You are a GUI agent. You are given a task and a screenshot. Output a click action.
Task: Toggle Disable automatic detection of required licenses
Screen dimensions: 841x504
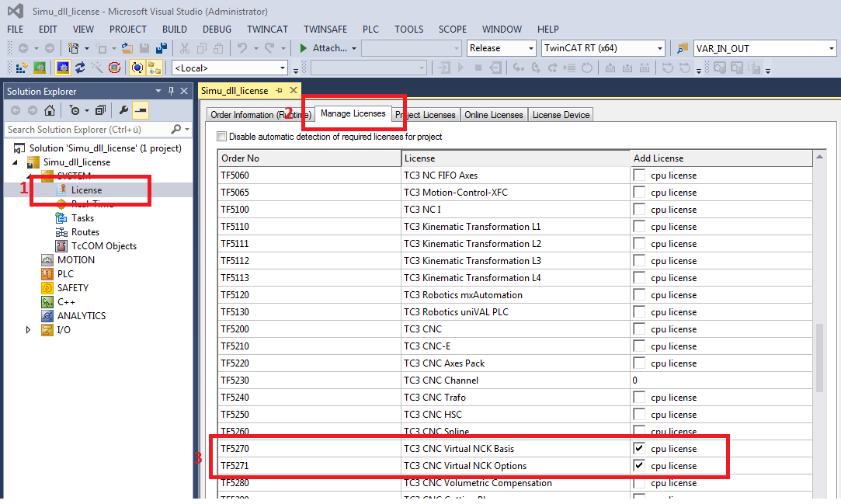click(221, 136)
